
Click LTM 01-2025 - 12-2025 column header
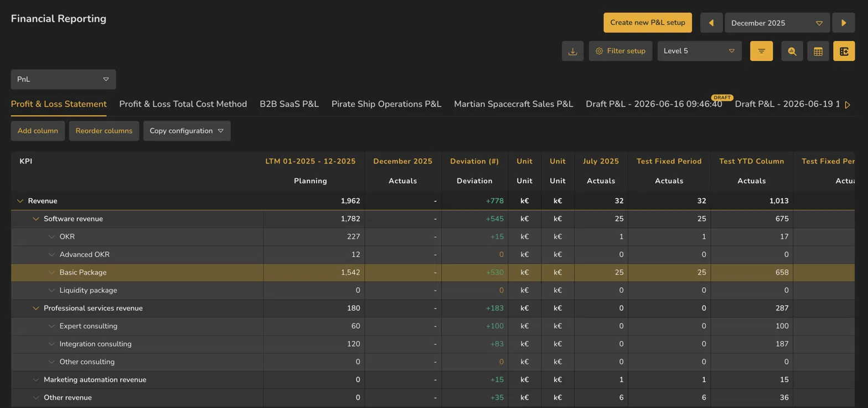311,161
